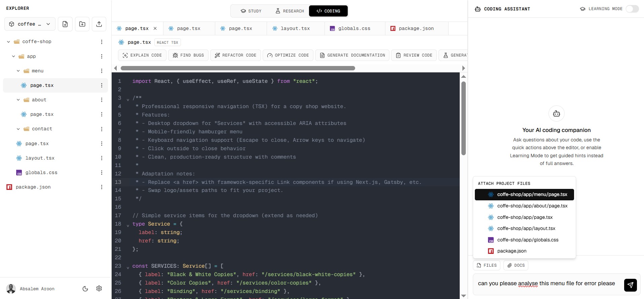Open globals.css in the Explorer tree

[x=55, y=172]
